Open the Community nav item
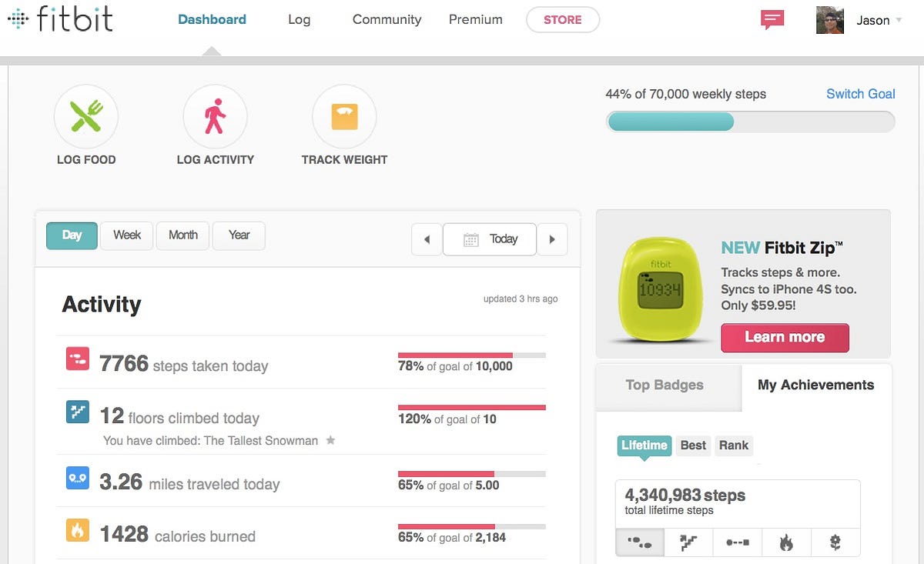 (x=387, y=20)
